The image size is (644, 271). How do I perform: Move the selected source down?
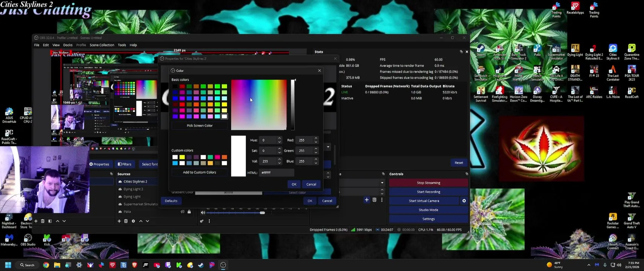147,221
